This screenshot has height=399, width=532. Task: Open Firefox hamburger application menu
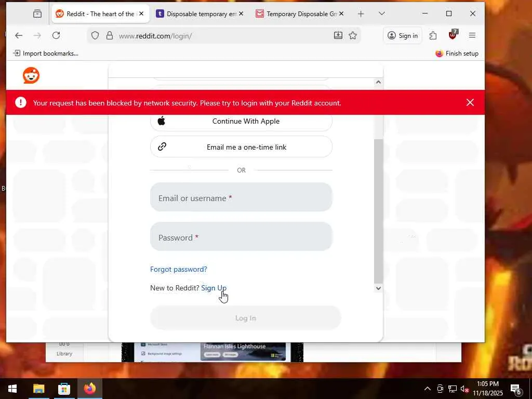pos(472,35)
